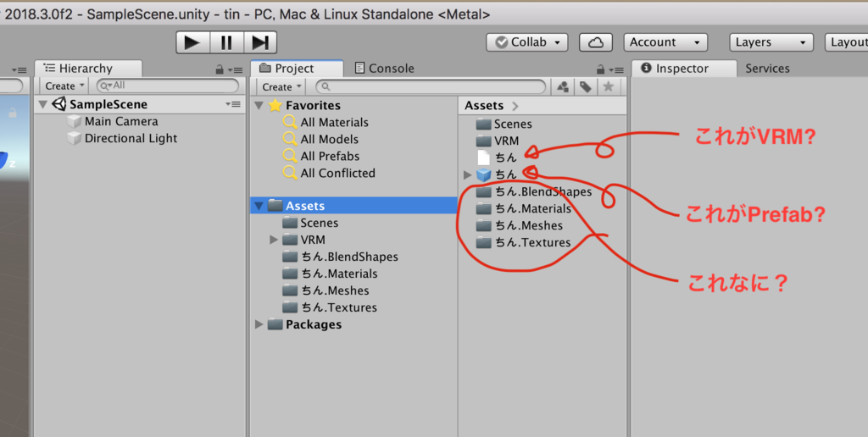The width and height of the screenshot is (868, 437).
Task: Collapse the Favorites section triangle
Action: pyautogui.click(x=259, y=105)
